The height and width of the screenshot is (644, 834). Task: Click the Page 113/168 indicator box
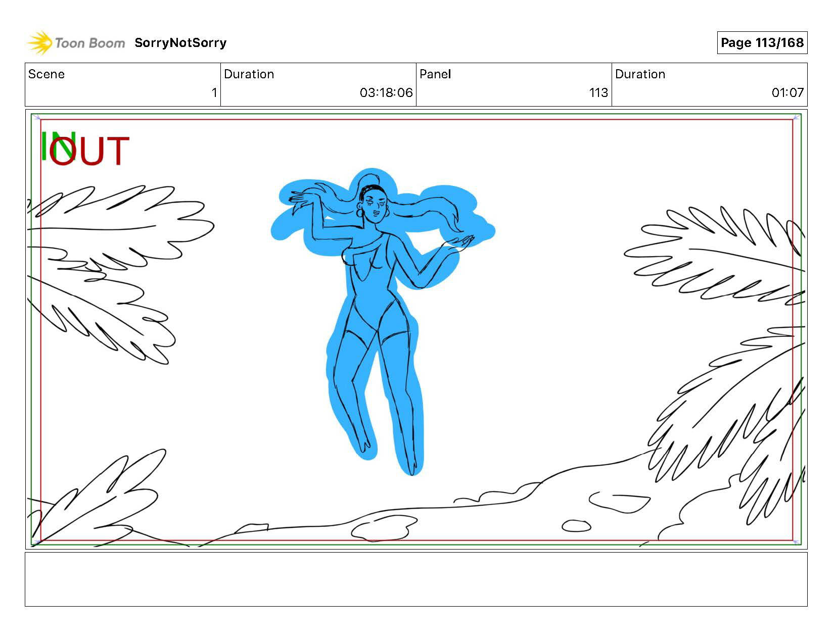(x=762, y=43)
